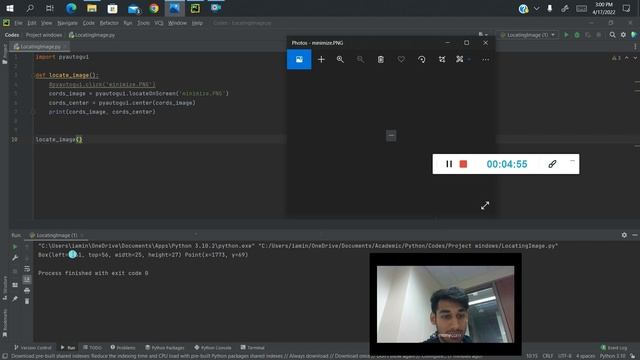Click the recorder link/attachment icon
The height and width of the screenshot is (360, 640).
[552, 164]
